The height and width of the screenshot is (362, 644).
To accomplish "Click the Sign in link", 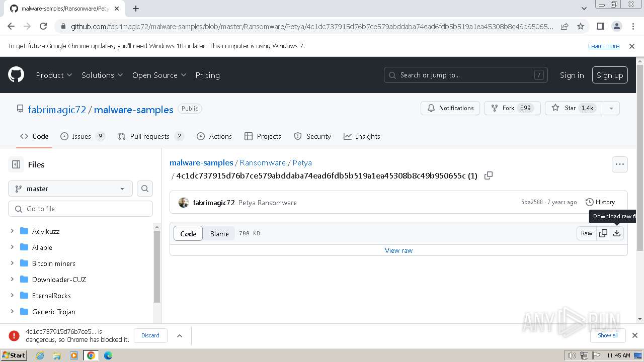I will click(572, 75).
